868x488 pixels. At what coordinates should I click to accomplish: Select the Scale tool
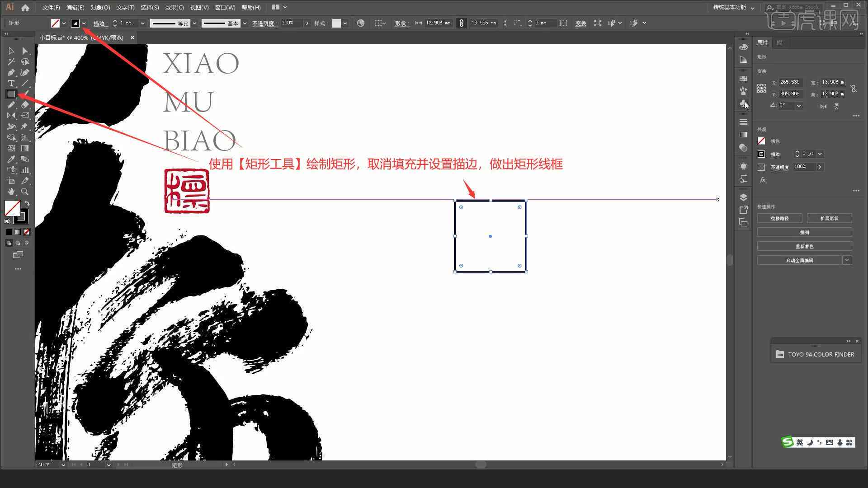(25, 116)
